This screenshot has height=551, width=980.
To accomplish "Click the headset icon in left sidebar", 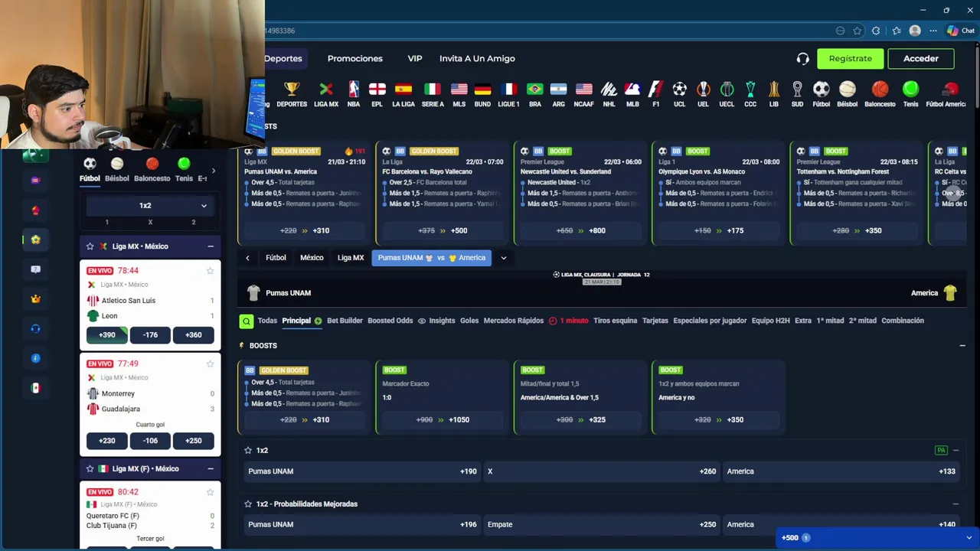I will 35,328.
